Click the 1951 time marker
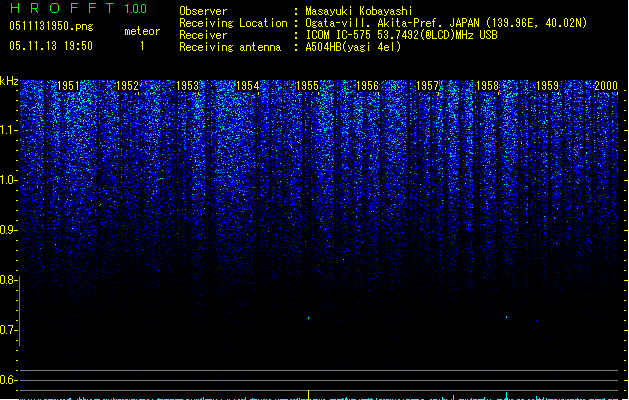This screenshot has height=400, width=629. (69, 86)
